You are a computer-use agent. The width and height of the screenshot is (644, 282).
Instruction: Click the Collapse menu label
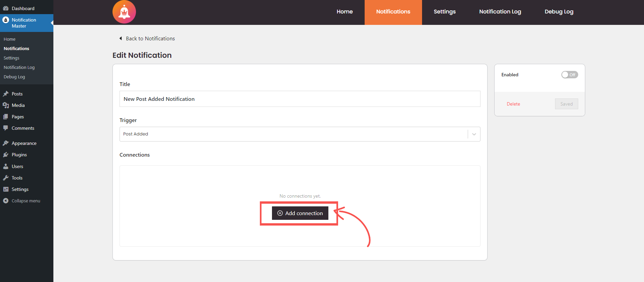[26, 201]
